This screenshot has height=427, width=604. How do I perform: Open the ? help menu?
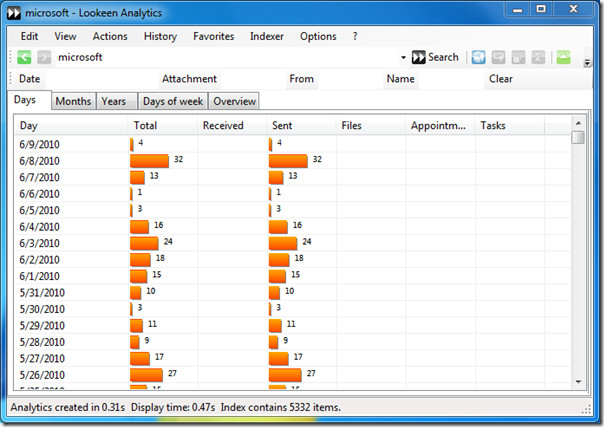click(355, 36)
